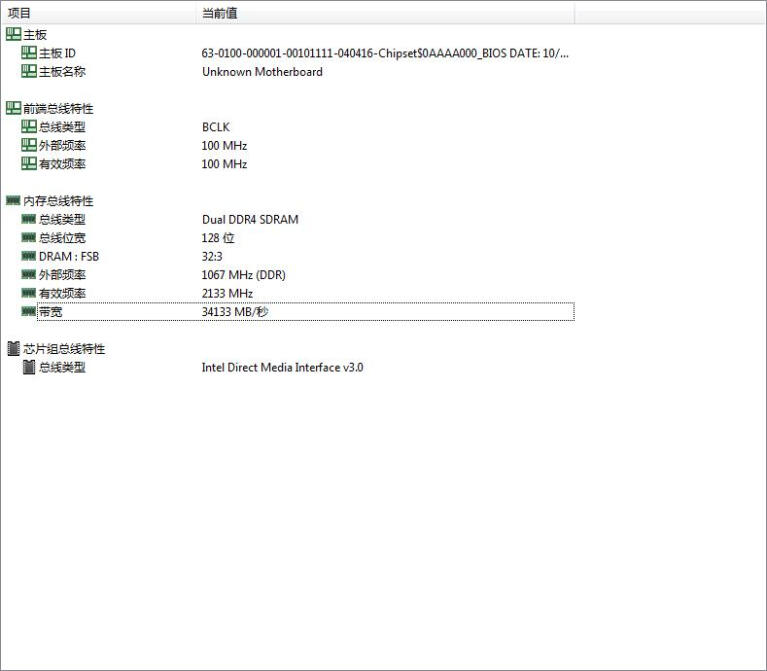Click the motherboard icon beside the 主板 group
The height and width of the screenshot is (671, 767).
point(13,34)
